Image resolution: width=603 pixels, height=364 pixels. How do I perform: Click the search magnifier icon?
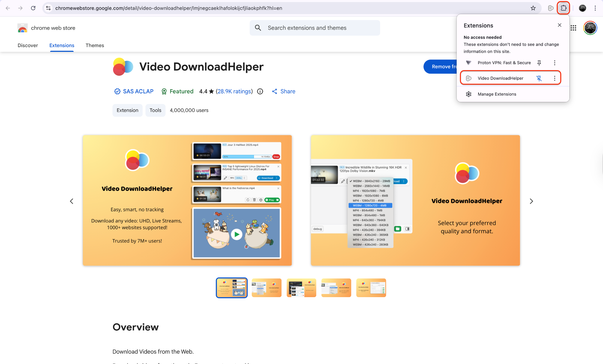coord(258,28)
